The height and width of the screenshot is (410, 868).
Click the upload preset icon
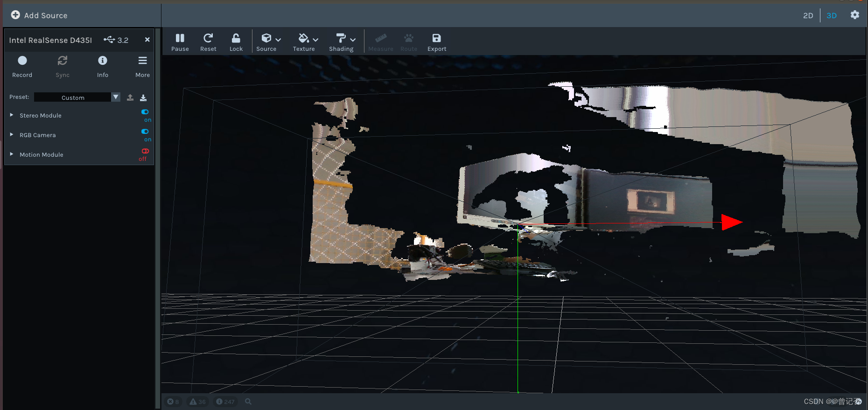[x=130, y=97]
